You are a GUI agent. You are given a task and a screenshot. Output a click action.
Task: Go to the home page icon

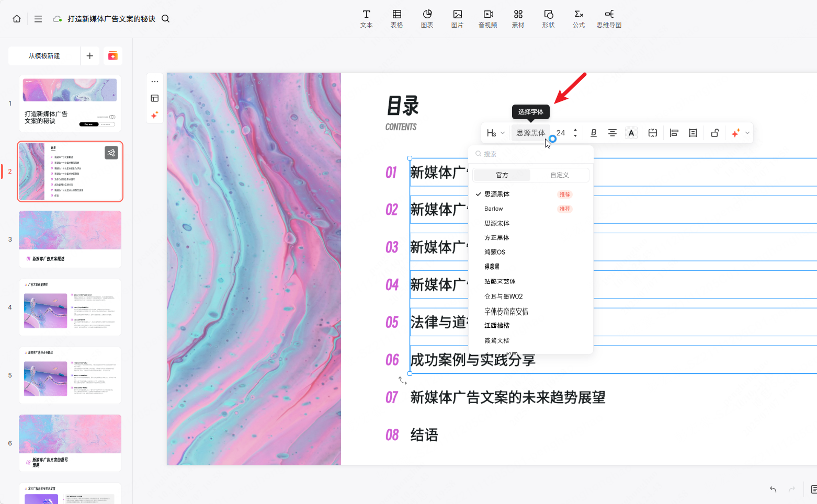[17, 19]
